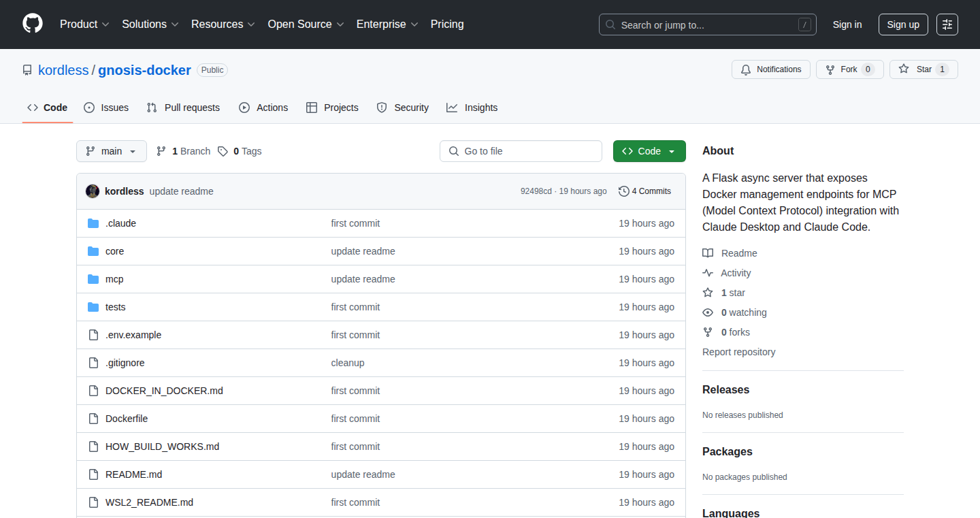Click the .gitignore file icon
This screenshot has width=980, height=518.
tap(93, 363)
